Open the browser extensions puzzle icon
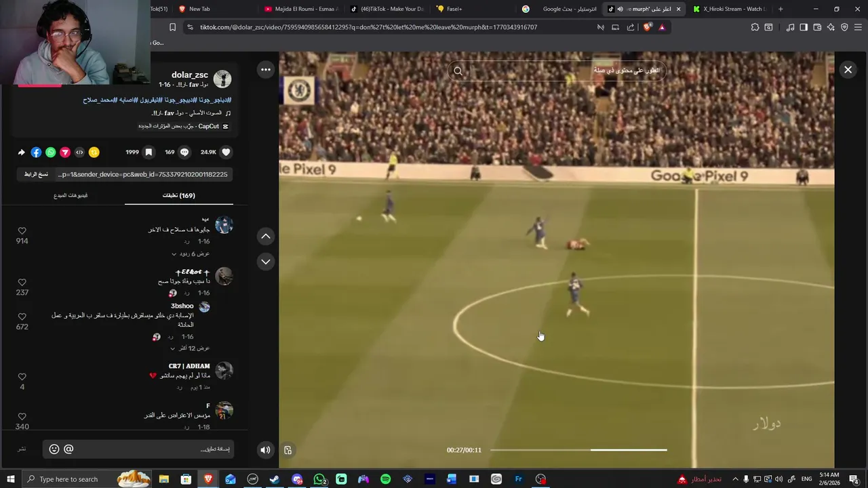This screenshot has width=868, height=488. [x=755, y=27]
